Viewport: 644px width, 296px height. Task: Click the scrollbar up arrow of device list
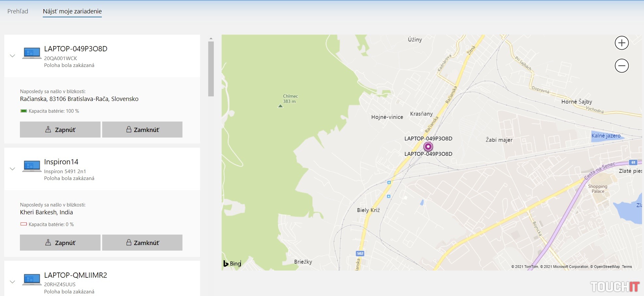(211, 39)
